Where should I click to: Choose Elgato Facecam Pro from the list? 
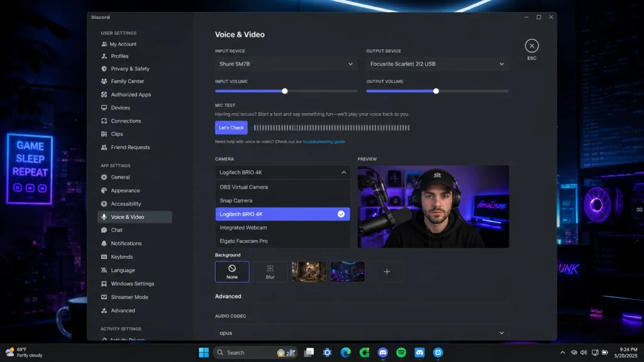coord(282,241)
